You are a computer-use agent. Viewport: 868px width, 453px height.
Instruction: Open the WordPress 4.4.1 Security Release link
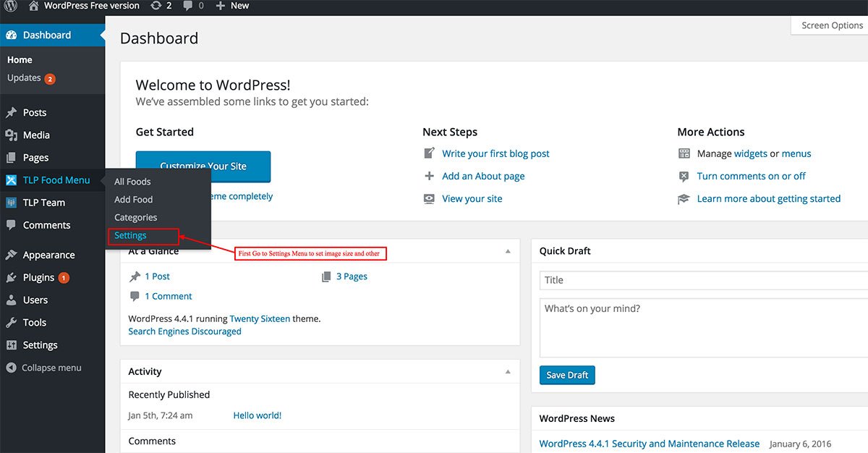(650, 444)
